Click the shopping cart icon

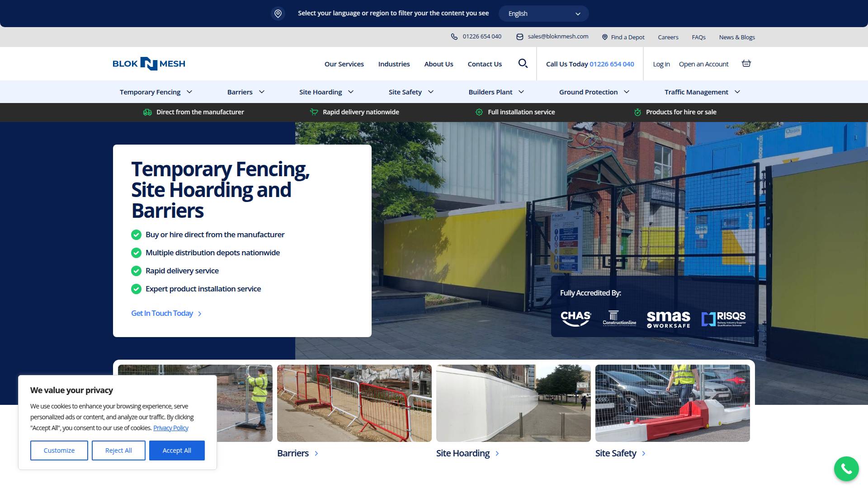click(746, 63)
